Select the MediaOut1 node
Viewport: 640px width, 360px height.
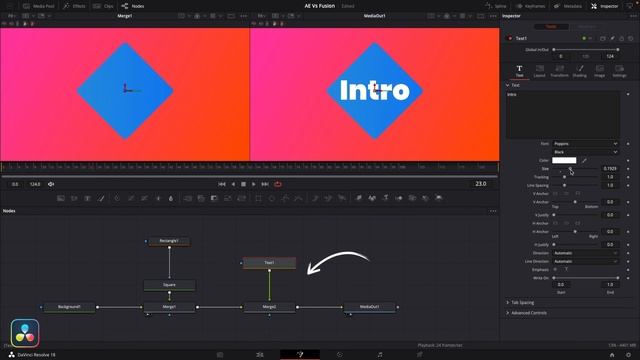(x=370, y=307)
